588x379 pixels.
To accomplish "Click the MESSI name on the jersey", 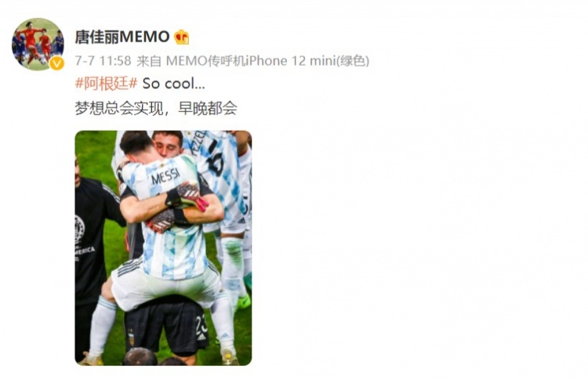I will point(165,176).
